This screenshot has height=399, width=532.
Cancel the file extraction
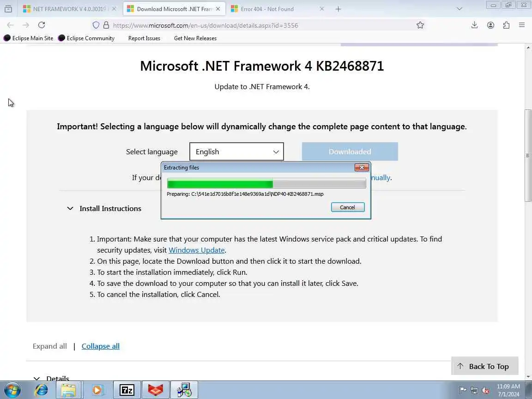(x=348, y=207)
